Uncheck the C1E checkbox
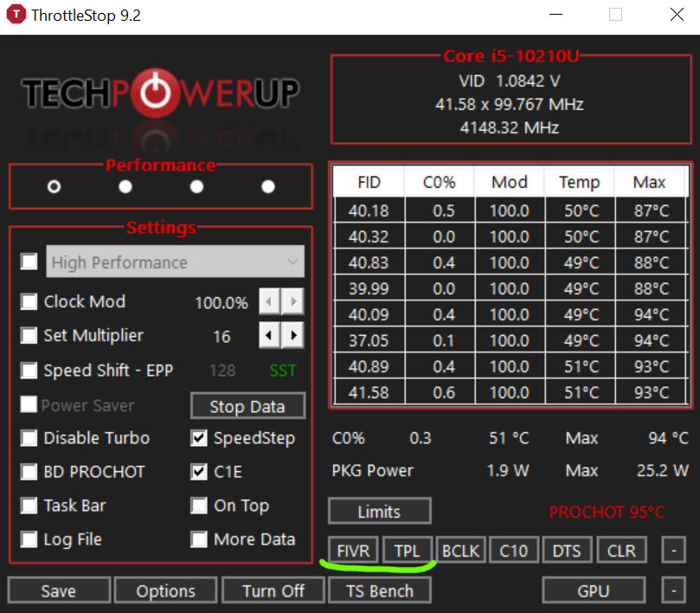The image size is (700, 613). click(199, 472)
